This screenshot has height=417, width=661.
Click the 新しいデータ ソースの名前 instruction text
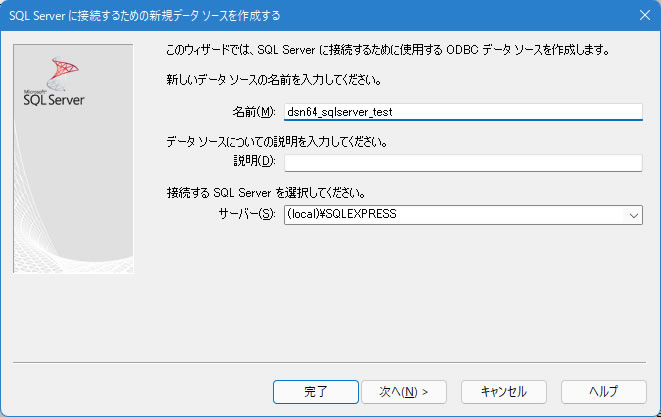(x=278, y=78)
